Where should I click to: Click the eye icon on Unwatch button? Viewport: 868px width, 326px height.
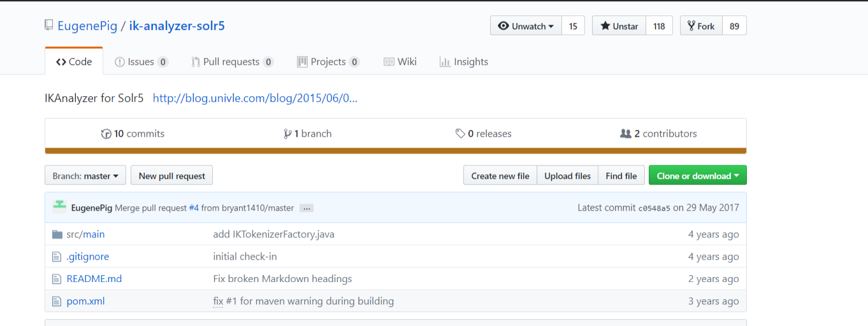503,26
